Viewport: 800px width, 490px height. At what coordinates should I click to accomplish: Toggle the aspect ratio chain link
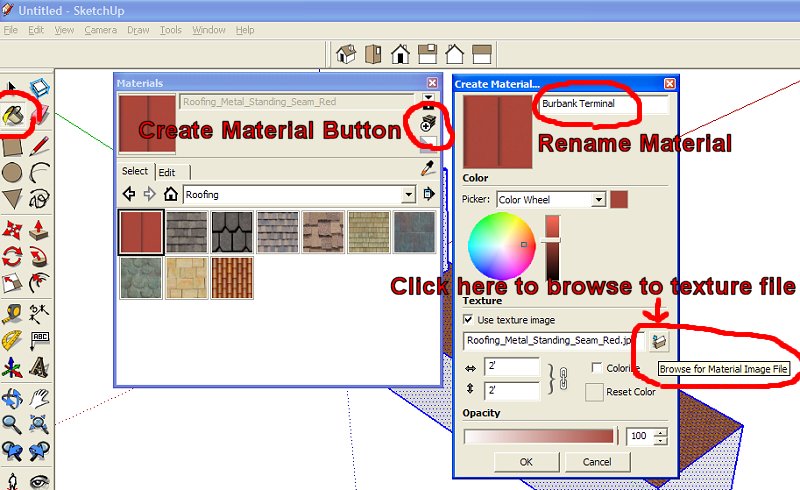point(563,378)
